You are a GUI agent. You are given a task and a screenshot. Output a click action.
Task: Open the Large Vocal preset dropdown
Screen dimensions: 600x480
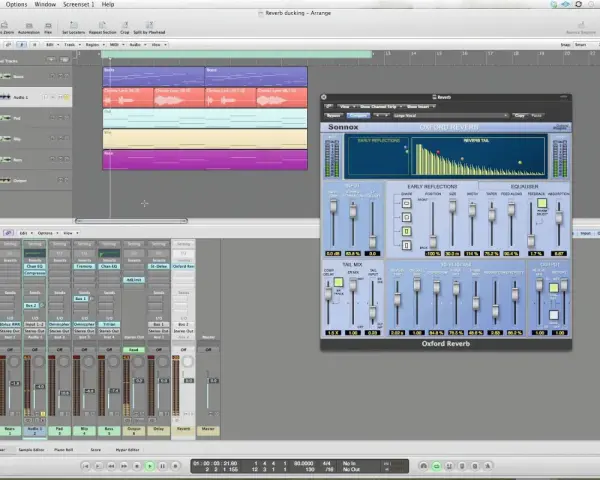coord(450,115)
